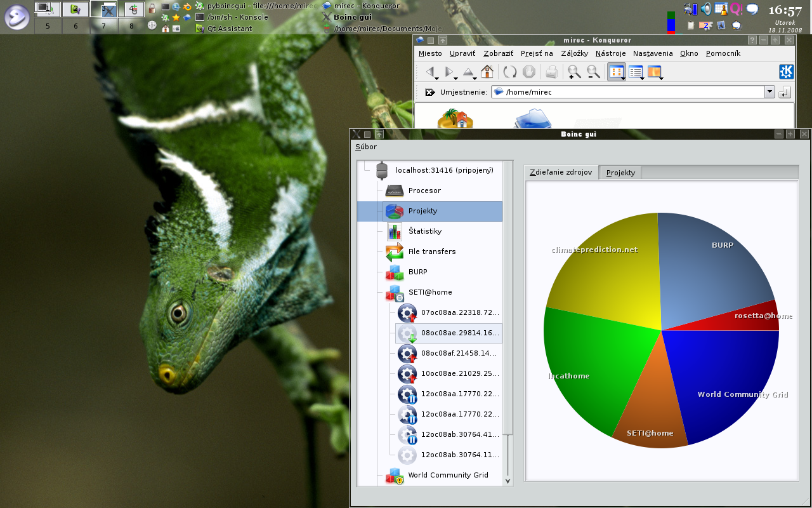The width and height of the screenshot is (812, 508).
Task: Select File transfers in the sidebar tree
Action: tap(431, 251)
